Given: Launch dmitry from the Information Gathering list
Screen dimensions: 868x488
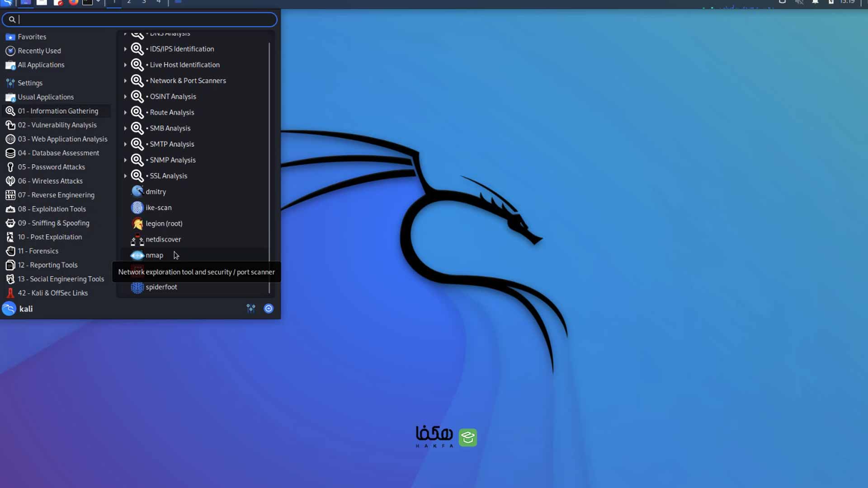Looking at the screenshot, I should [195, 192].
